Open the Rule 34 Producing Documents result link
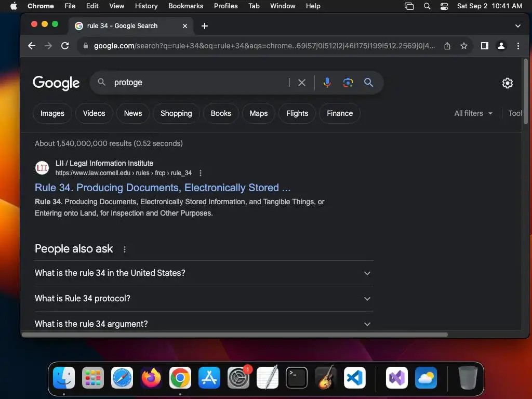 click(163, 188)
